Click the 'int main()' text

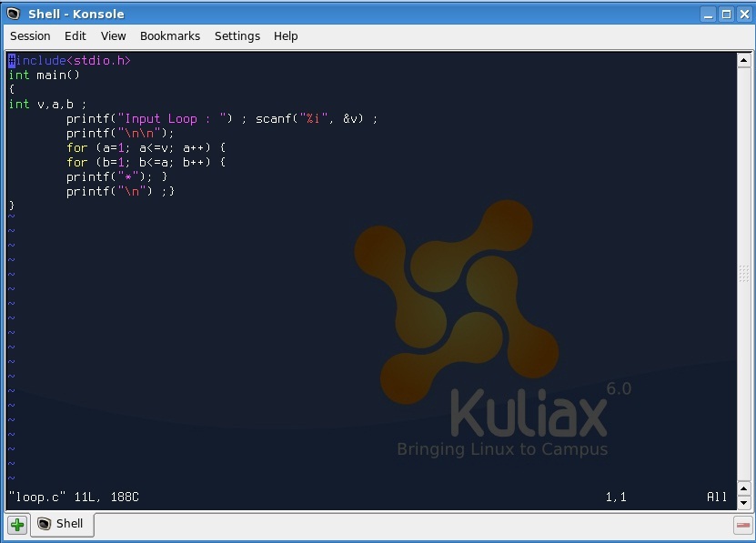tap(44, 75)
